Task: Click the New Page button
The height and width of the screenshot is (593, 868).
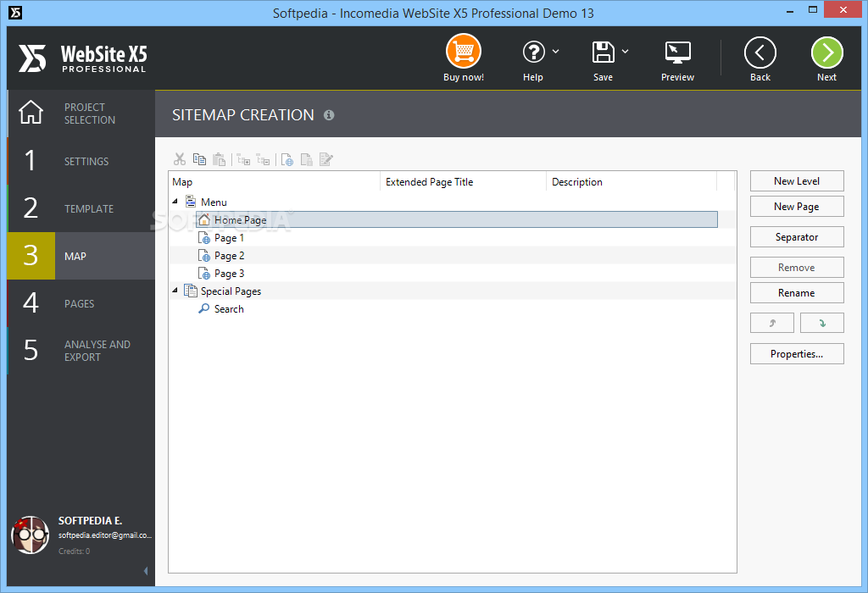Action: tap(797, 207)
